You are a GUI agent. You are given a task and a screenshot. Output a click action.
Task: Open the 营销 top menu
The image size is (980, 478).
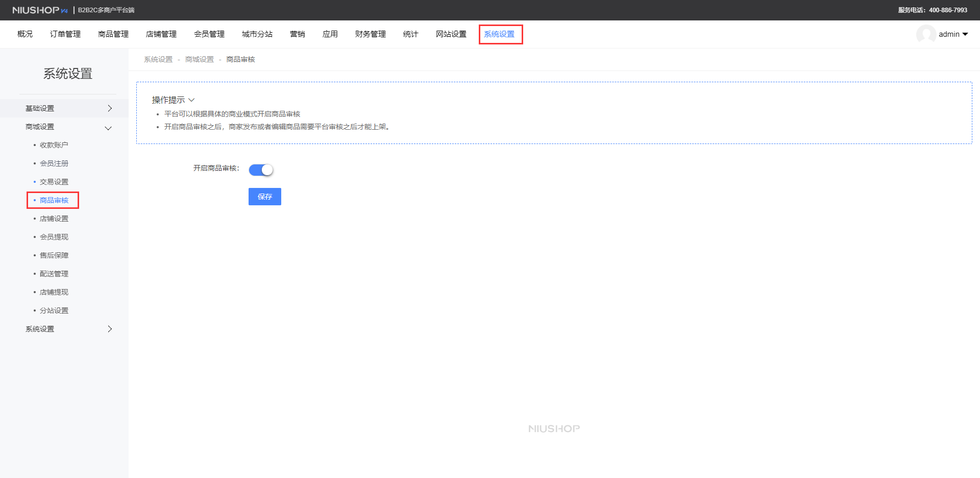298,34
